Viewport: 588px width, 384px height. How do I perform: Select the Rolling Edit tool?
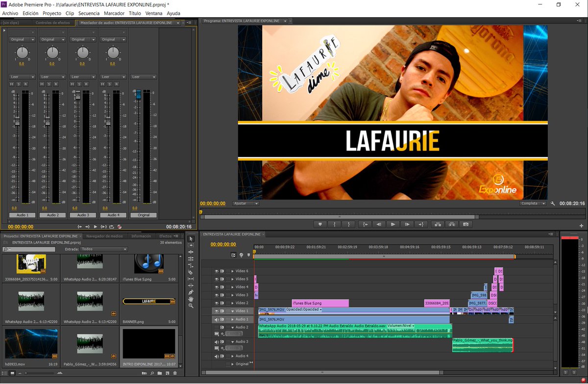coord(191,258)
